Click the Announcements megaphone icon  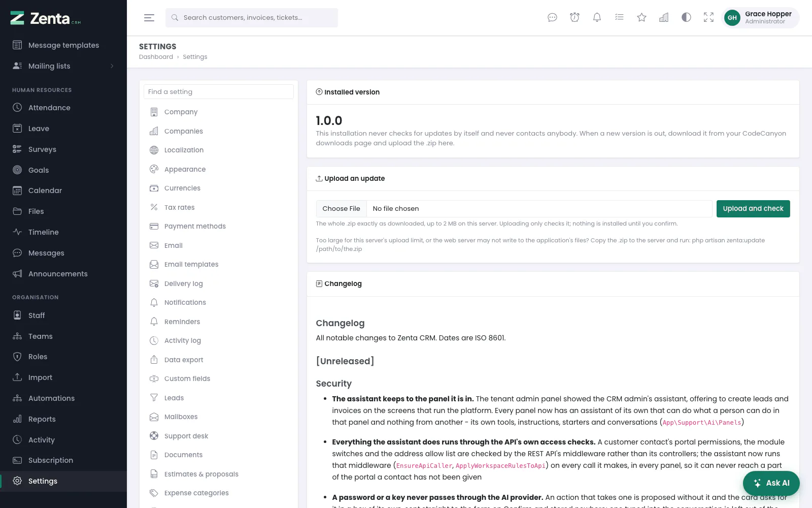17,274
